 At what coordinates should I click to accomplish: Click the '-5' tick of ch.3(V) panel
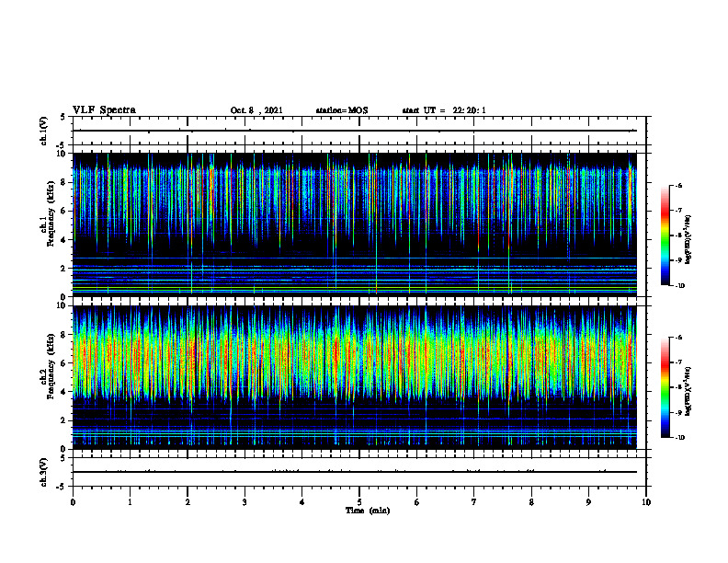point(62,487)
